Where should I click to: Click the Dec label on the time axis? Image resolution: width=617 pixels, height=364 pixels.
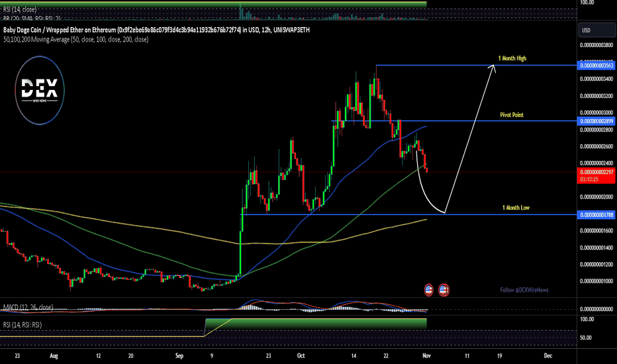[x=548, y=356]
